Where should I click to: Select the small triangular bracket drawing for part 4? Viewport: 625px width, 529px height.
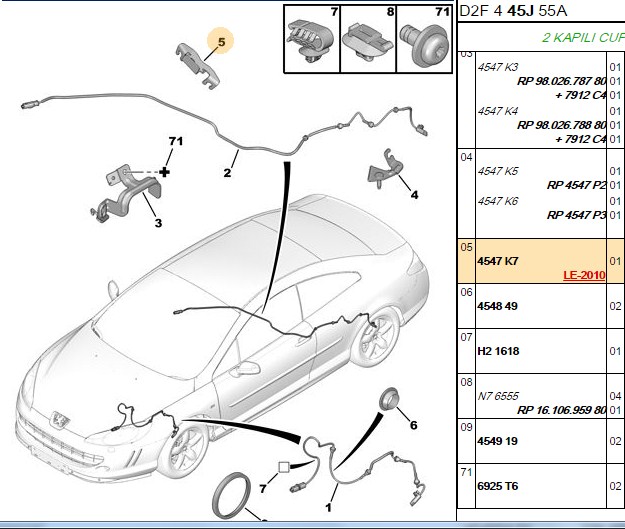coord(385,169)
